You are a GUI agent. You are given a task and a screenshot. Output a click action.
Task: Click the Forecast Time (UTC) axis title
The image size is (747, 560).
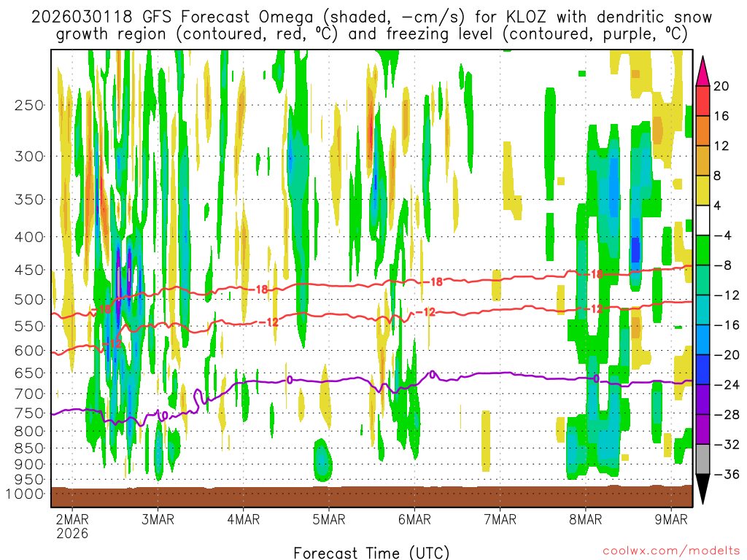tap(371, 553)
